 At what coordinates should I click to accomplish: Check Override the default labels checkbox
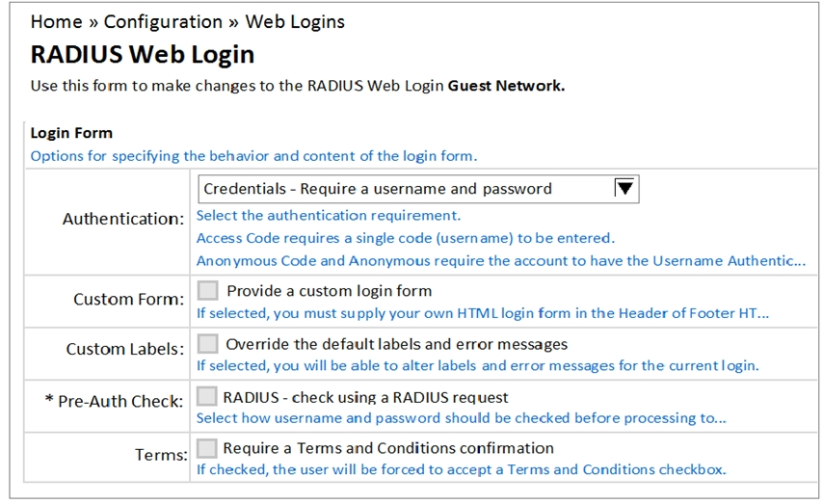click(x=207, y=344)
